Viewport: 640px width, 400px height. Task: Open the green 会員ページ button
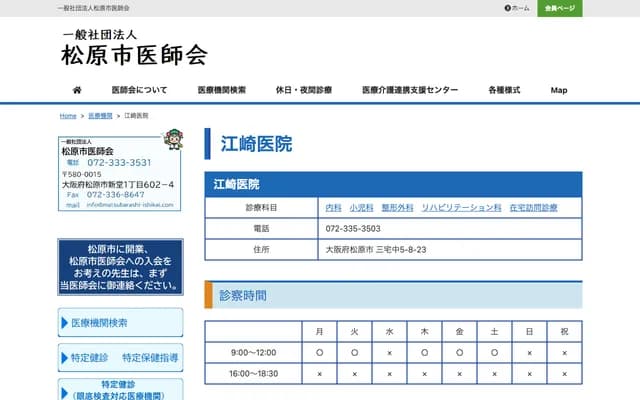click(559, 8)
